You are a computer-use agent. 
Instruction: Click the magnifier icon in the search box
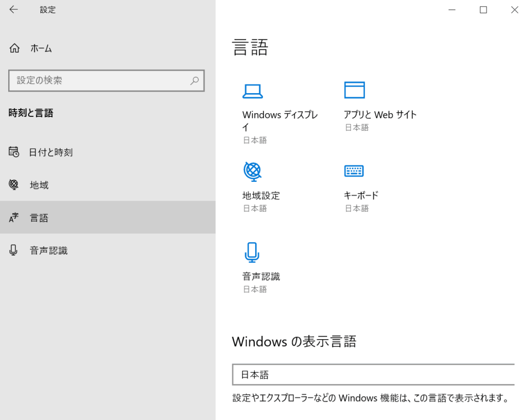pyautogui.click(x=194, y=80)
